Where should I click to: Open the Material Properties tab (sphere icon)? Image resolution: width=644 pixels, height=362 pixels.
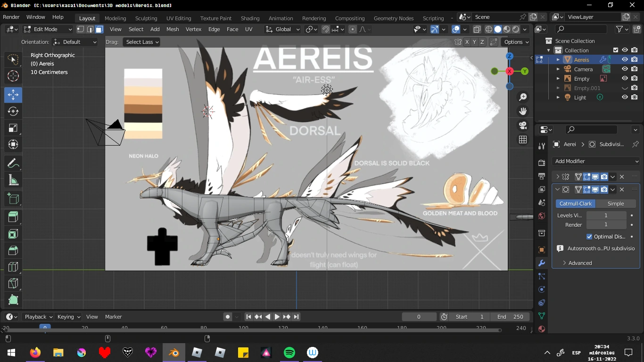pos(542,329)
